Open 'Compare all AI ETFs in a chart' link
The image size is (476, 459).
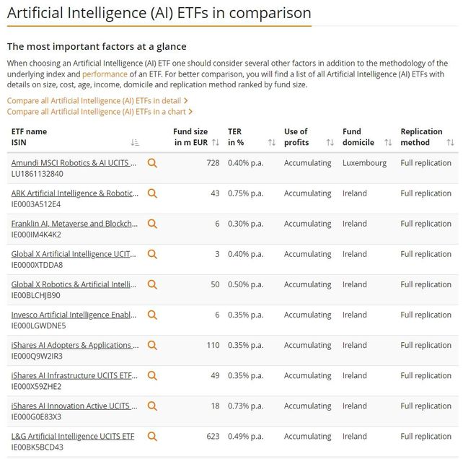[100, 112]
